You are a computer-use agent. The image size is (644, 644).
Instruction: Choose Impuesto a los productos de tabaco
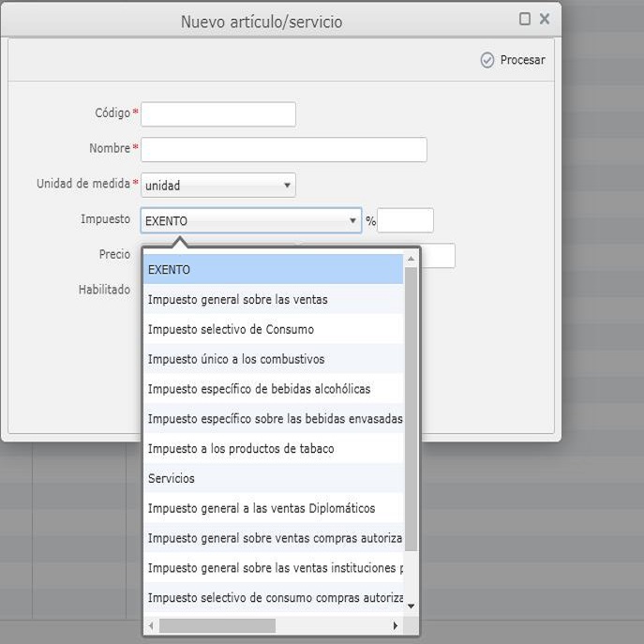pos(273,449)
